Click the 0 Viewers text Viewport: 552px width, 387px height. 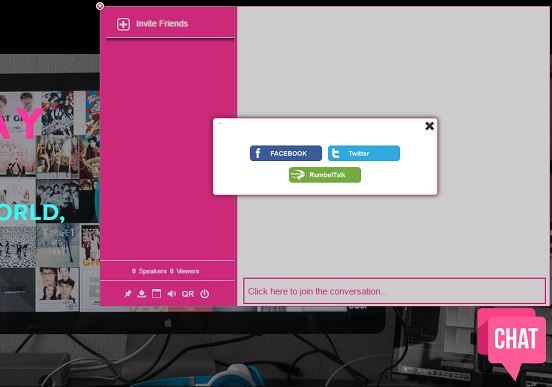coord(184,271)
